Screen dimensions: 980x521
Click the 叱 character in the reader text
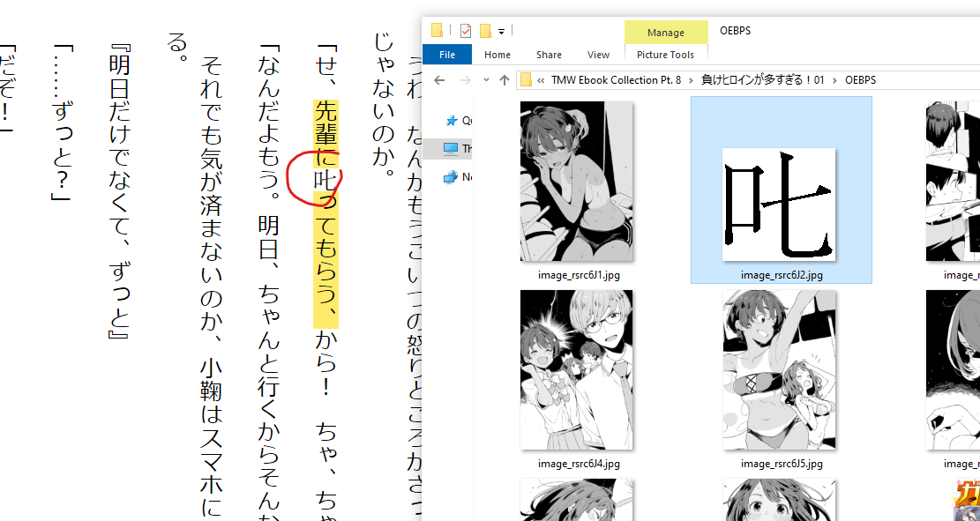pos(325,181)
